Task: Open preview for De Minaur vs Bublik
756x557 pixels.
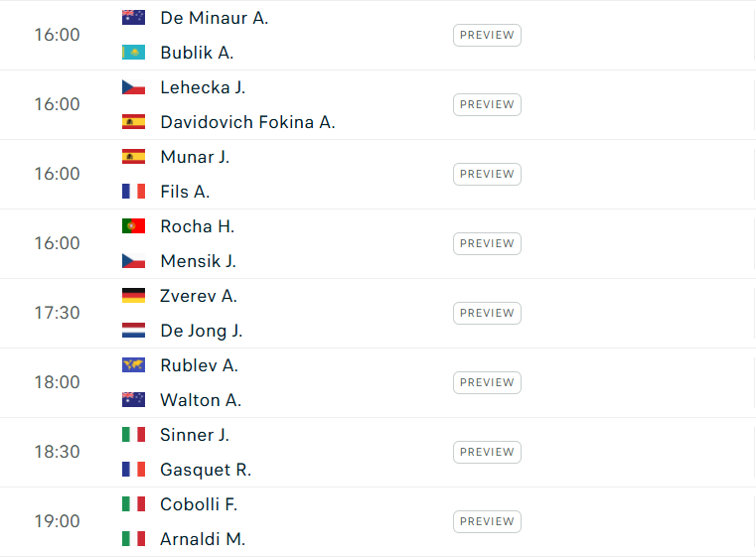Action: [487, 35]
